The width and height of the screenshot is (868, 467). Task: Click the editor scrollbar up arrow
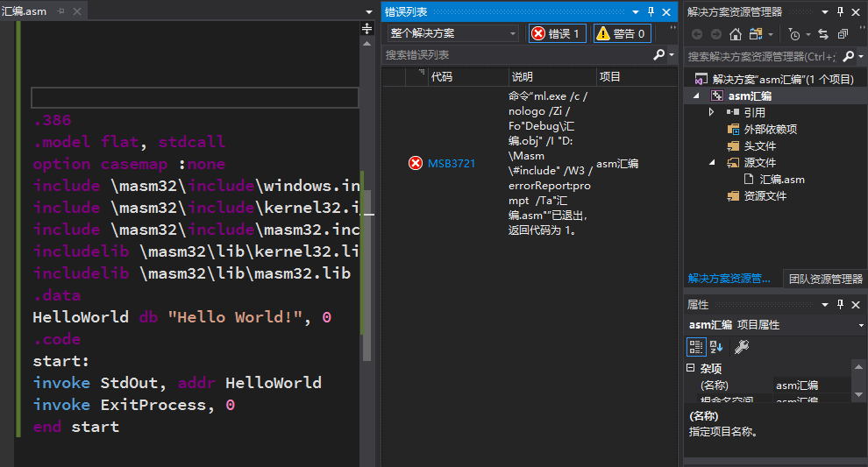(366, 43)
